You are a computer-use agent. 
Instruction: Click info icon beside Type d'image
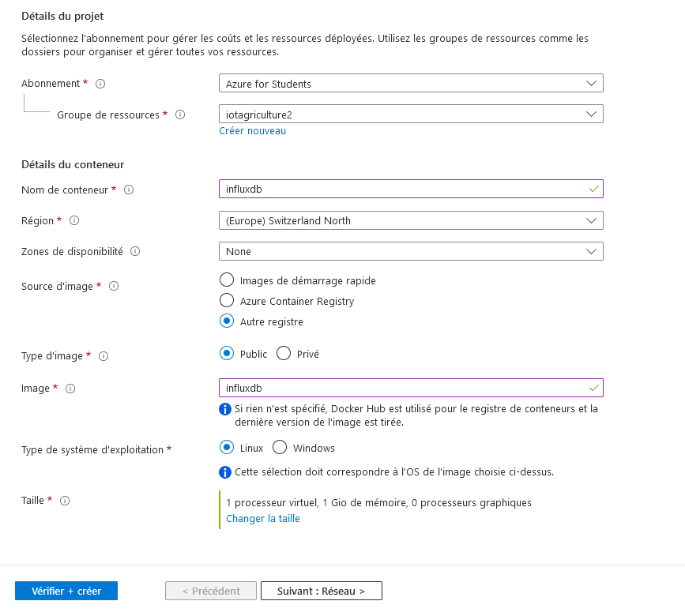[x=104, y=356]
